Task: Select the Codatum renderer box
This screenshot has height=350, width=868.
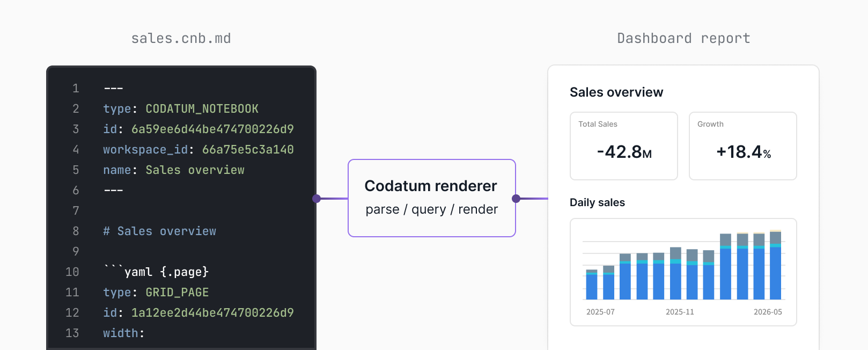Action: click(x=432, y=198)
